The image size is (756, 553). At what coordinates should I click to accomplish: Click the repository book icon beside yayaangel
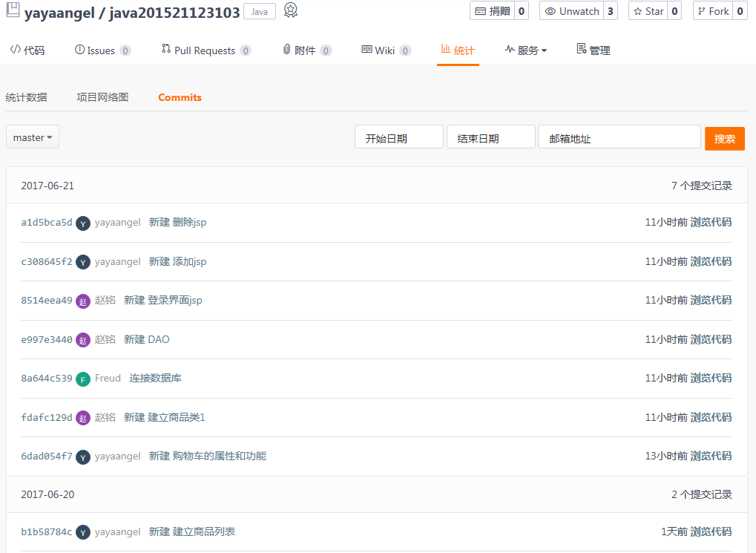13,10
